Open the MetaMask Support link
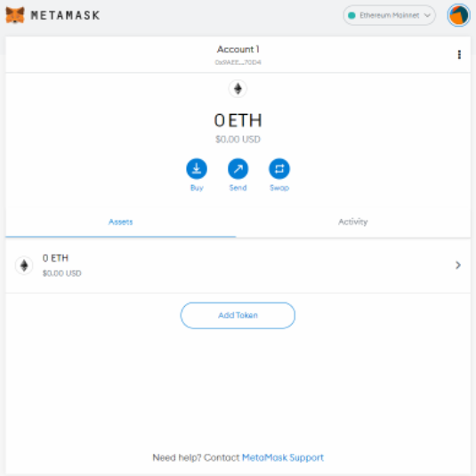The height and width of the screenshot is (476, 476). point(283,457)
